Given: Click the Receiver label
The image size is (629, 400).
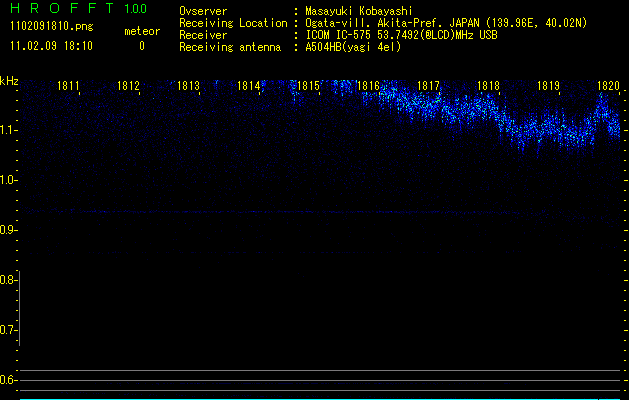Looking at the screenshot, I should pyautogui.click(x=203, y=35).
